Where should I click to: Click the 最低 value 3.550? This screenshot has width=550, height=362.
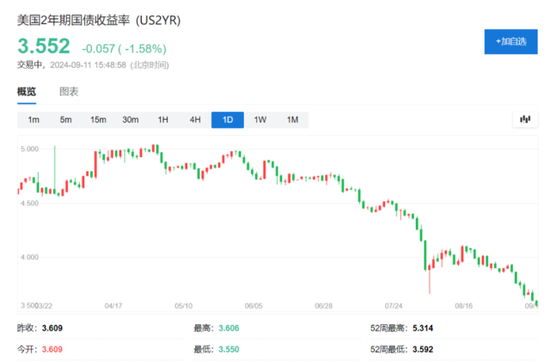[229, 349]
